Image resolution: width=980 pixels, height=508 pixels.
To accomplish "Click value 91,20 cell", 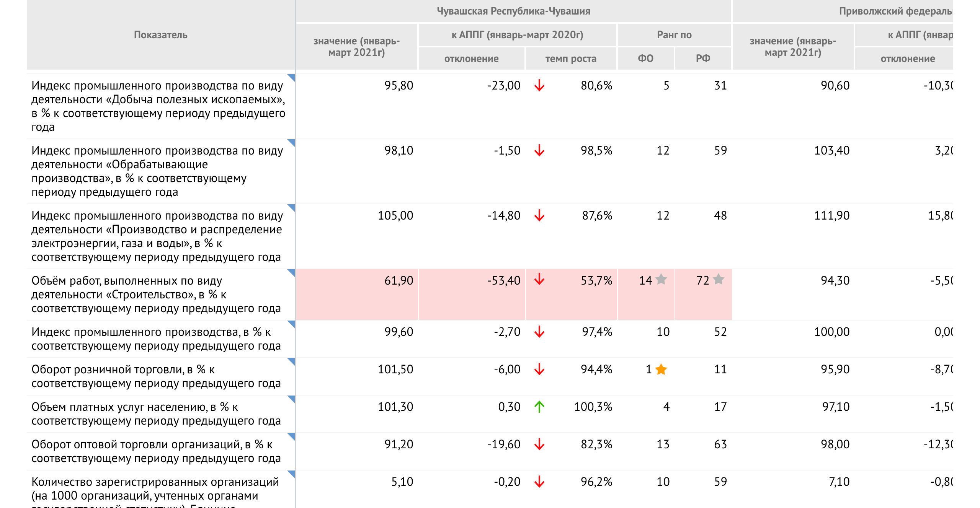I will 357,451.
